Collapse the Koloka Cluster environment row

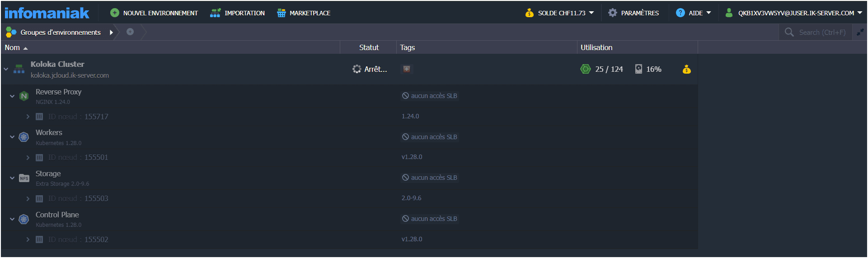click(6, 69)
